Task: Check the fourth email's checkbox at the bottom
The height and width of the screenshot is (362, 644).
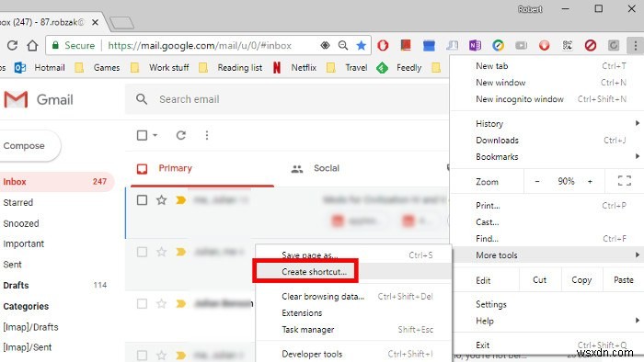Action: pos(142,355)
